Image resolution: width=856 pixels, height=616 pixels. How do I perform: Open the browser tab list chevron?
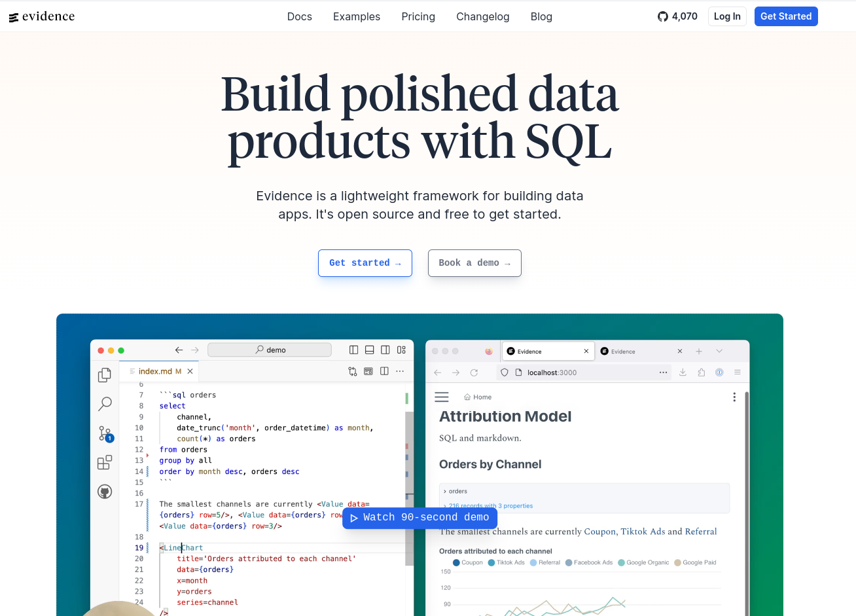[719, 352]
